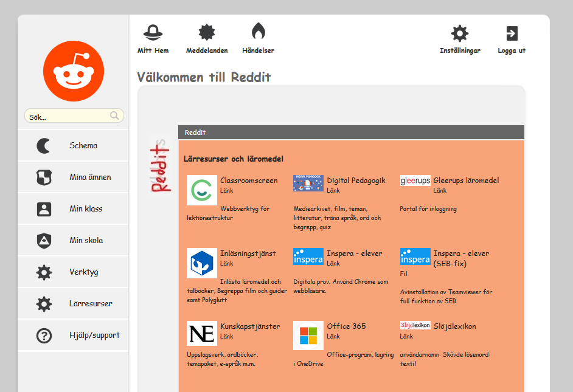Click the Händelser flame icon
This screenshot has height=392, width=573.
(259, 32)
